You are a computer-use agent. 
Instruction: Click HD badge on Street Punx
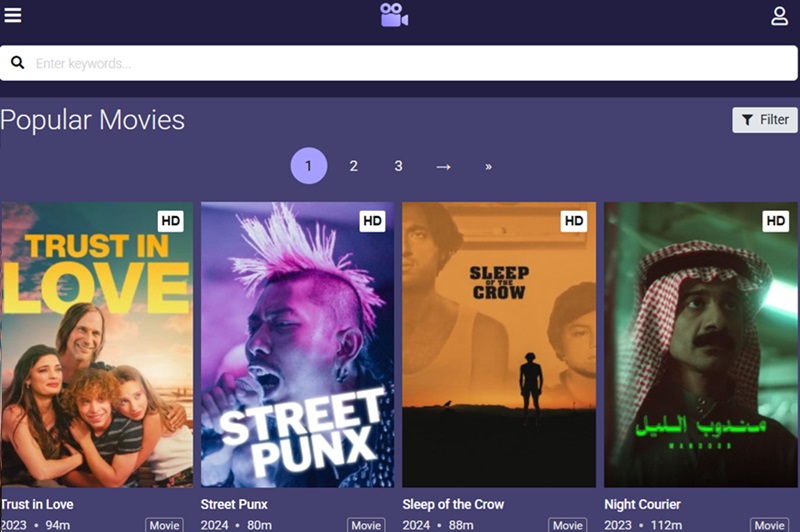click(x=372, y=221)
